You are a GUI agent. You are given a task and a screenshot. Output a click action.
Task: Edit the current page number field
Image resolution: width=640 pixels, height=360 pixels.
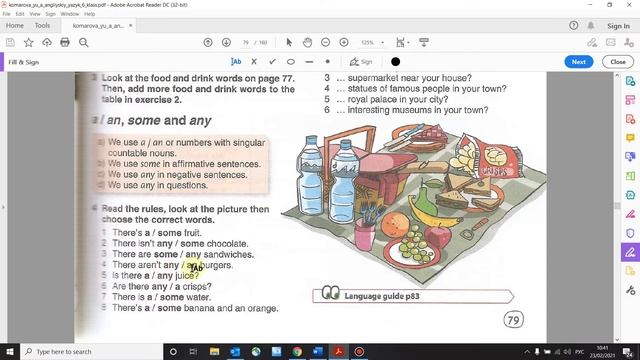click(246, 42)
